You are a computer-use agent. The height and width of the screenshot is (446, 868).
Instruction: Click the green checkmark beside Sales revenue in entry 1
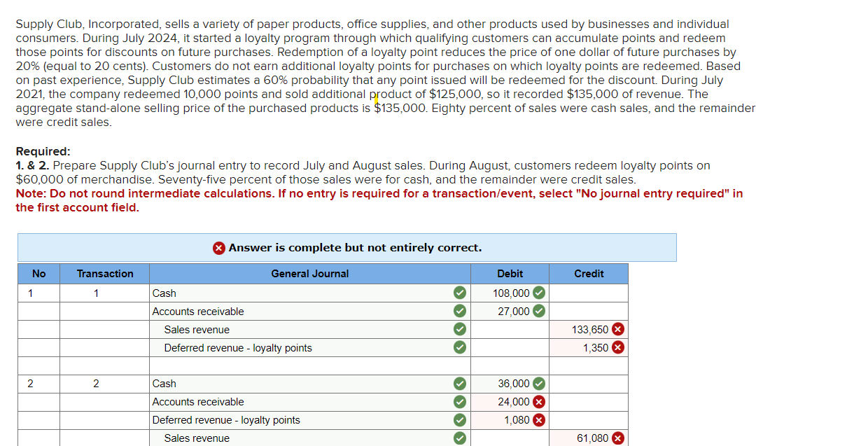[459, 329]
